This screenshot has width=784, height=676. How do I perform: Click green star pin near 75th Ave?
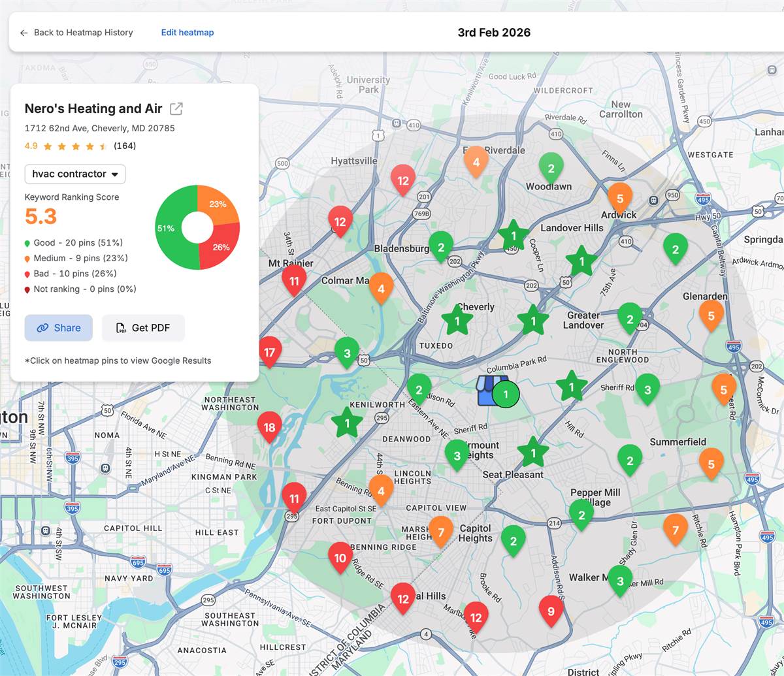pos(581,261)
